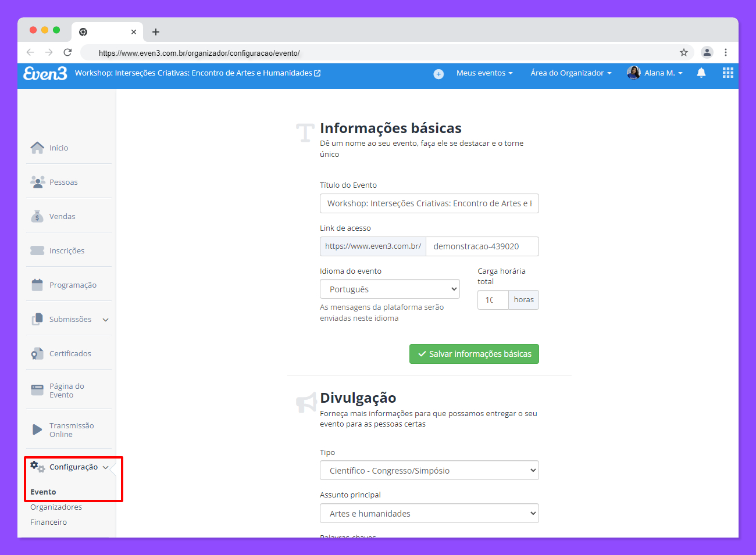Open Página do Evento section
The image size is (756, 555).
(67, 391)
